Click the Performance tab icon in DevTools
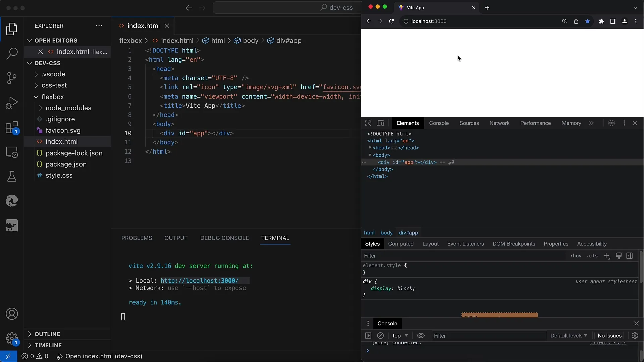 [x=535, y=123]
